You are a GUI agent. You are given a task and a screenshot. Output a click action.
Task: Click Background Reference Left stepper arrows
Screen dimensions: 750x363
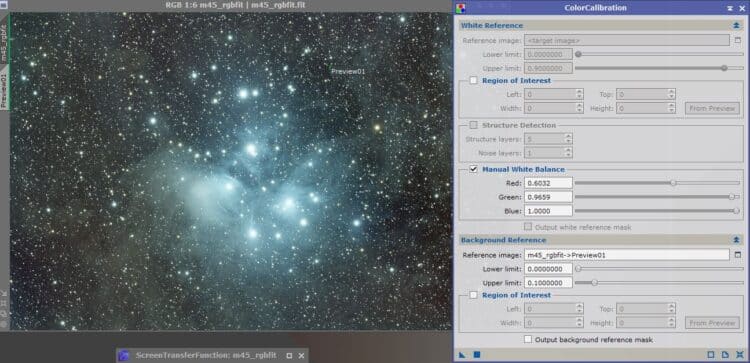coord(579,309)
